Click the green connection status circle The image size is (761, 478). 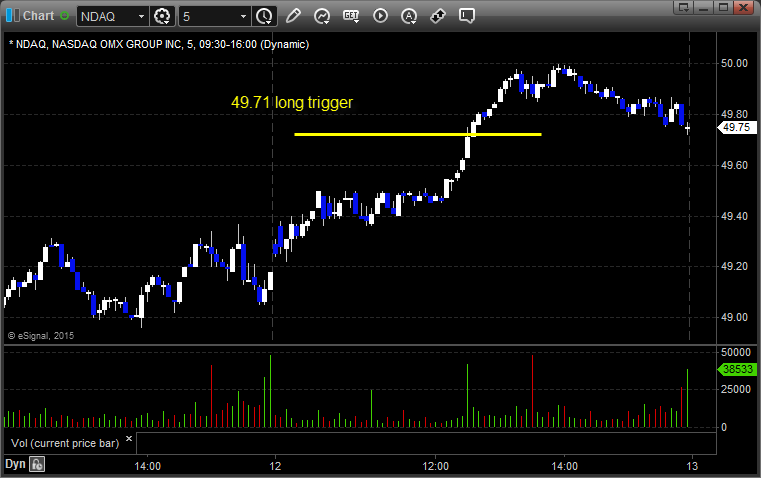point(65,16)
